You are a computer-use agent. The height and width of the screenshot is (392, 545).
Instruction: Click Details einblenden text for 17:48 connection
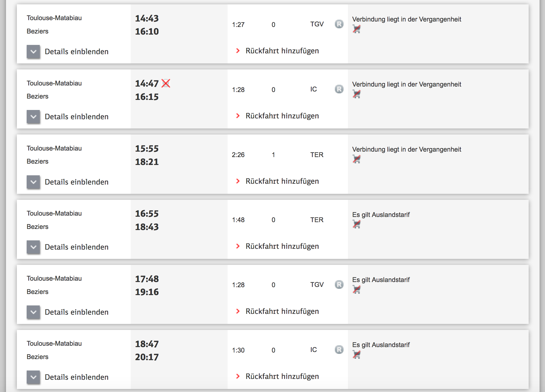(76, 312)
